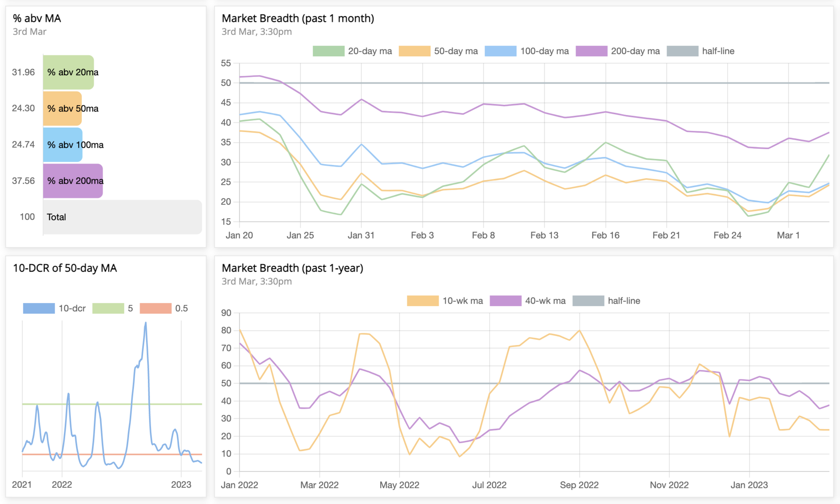Click the 'Feb 16' x-axis label
The height and width of the screenshot is (504, 840).
click(x=605, y=235)
